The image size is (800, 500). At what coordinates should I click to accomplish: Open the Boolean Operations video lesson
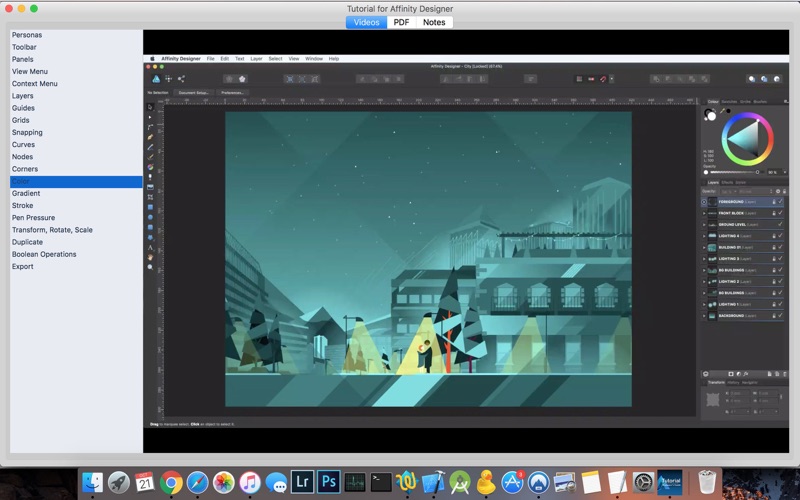click(x=44, y=254)
